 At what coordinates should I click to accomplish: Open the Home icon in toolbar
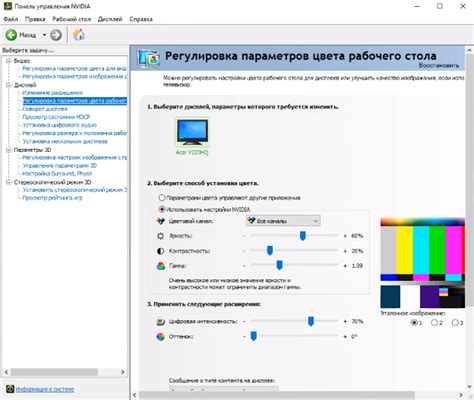pyautogui.click(x=79, y=34)
